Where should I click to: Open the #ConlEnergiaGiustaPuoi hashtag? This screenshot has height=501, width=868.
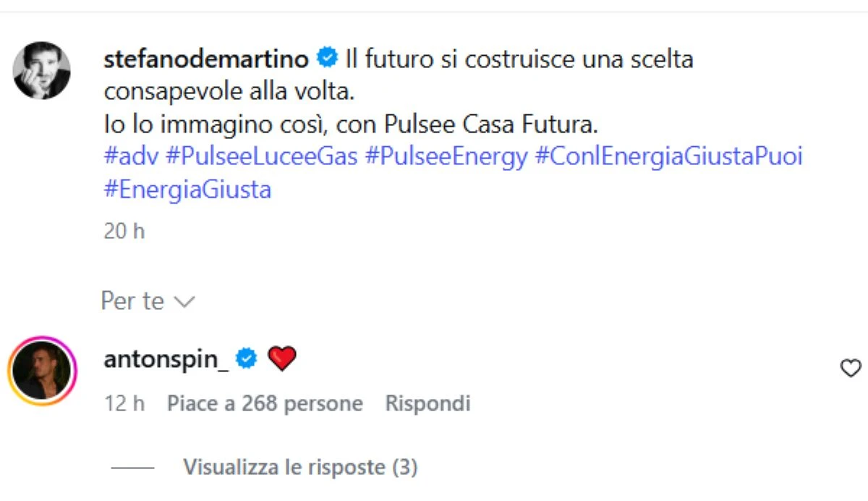pyautogui.click(x=669, y=156)
